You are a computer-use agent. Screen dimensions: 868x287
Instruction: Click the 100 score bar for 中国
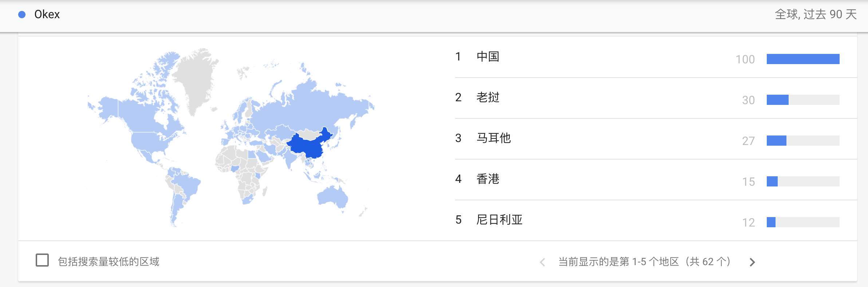pyautogui.click(x=803, y=59)
